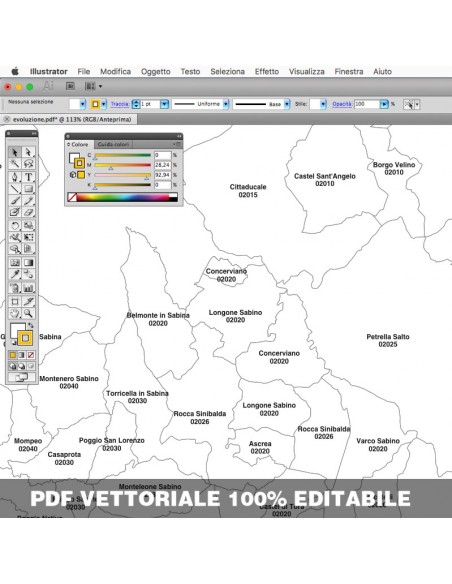
Task: Select the Shape Builder tool
Action: [15, 249]
